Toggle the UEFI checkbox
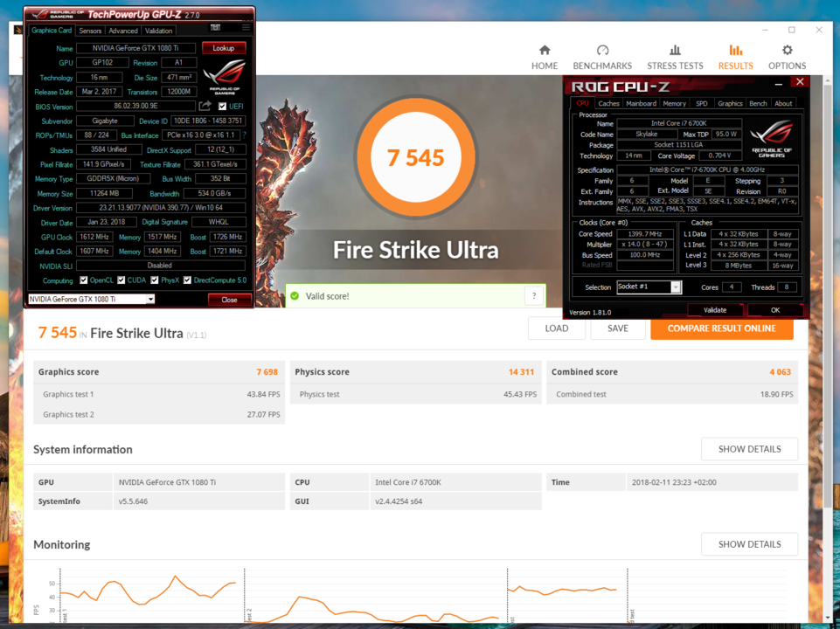 [x=222, y=107]
